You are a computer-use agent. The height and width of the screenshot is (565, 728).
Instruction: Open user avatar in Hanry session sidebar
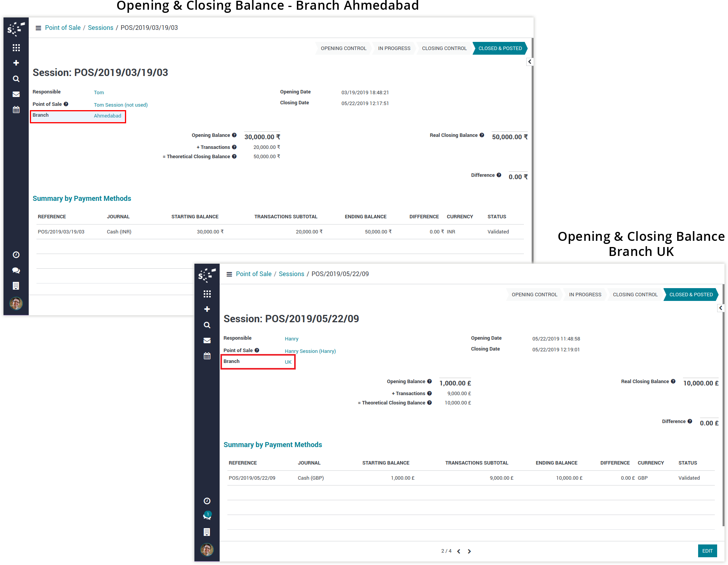click(207, 549)
